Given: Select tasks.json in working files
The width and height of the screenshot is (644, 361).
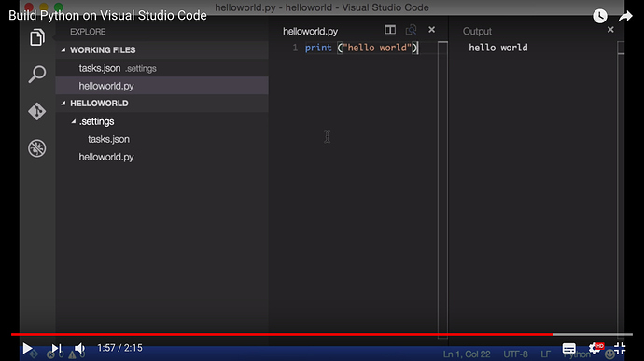Looking at the screenshot, I should pyautogui.click(x=161, y=68).
